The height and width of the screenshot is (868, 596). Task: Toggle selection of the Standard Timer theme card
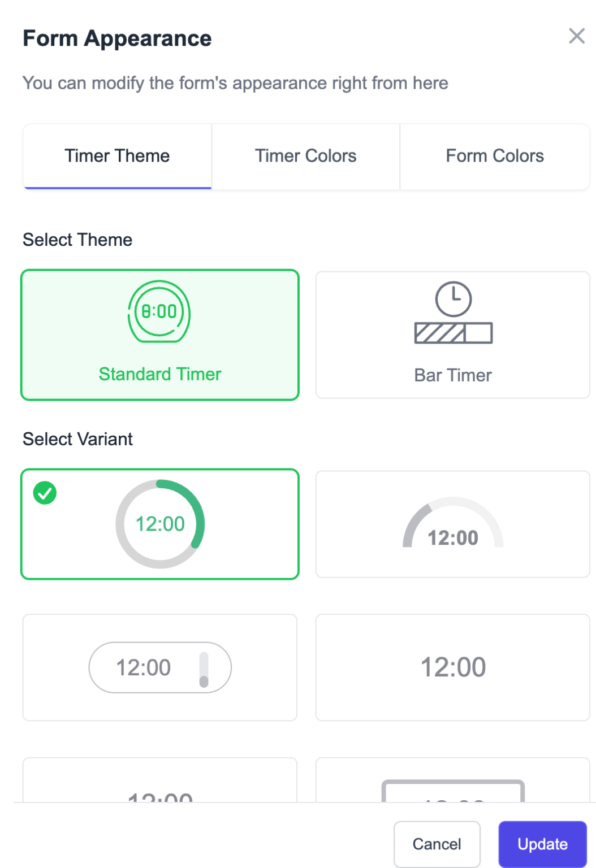[159, 335]
